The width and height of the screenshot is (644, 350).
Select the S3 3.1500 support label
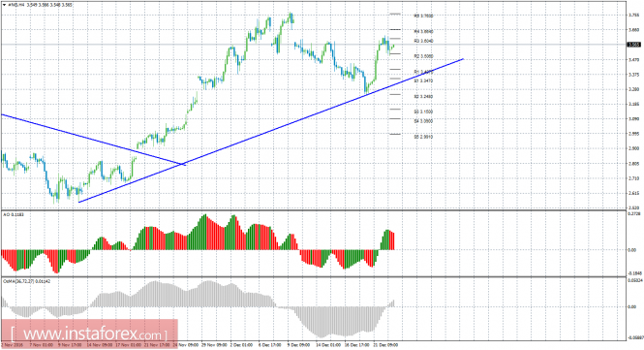click(x=423, y=111)
